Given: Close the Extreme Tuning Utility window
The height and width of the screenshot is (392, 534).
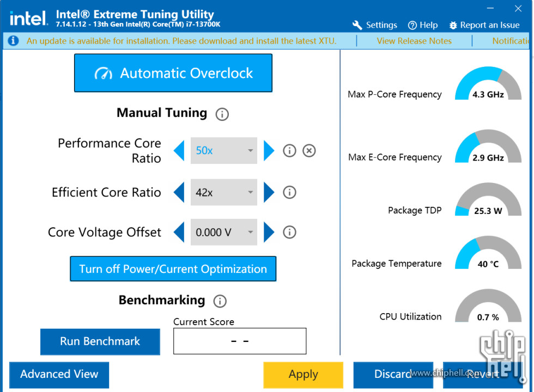Looking at the screenshot, I should pyautogui.click(x=518, y=8).
